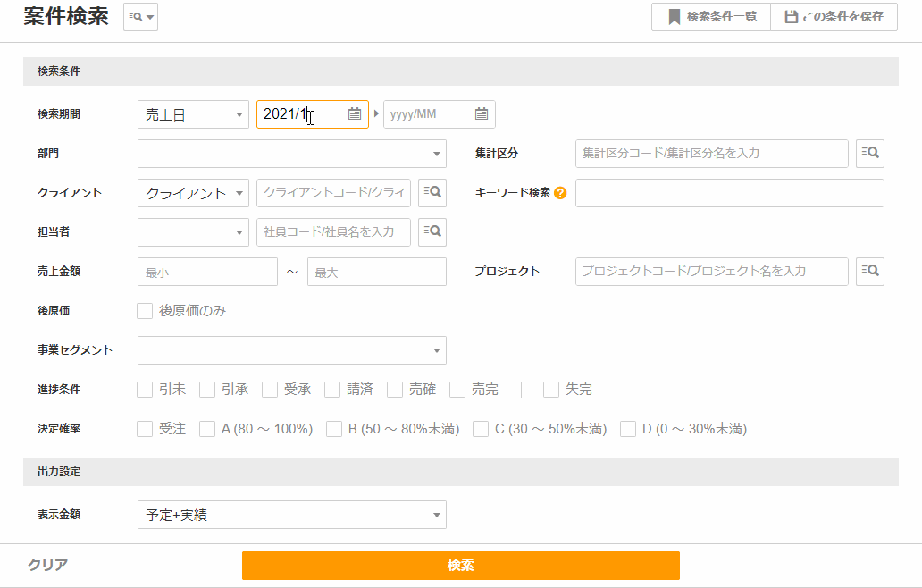Open the 事業セグメント dropdown
The height and width of the screenshot is (588, 922).
(291, 350)
